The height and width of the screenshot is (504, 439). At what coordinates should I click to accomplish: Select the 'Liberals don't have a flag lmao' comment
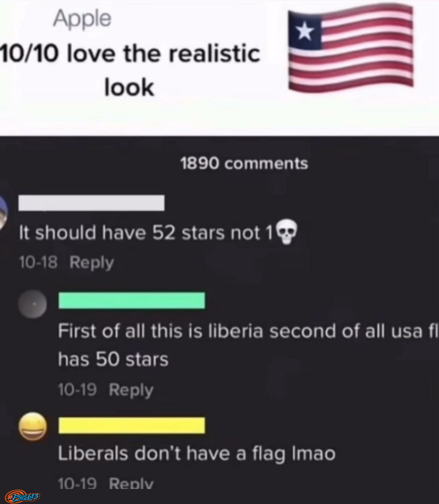197,454
